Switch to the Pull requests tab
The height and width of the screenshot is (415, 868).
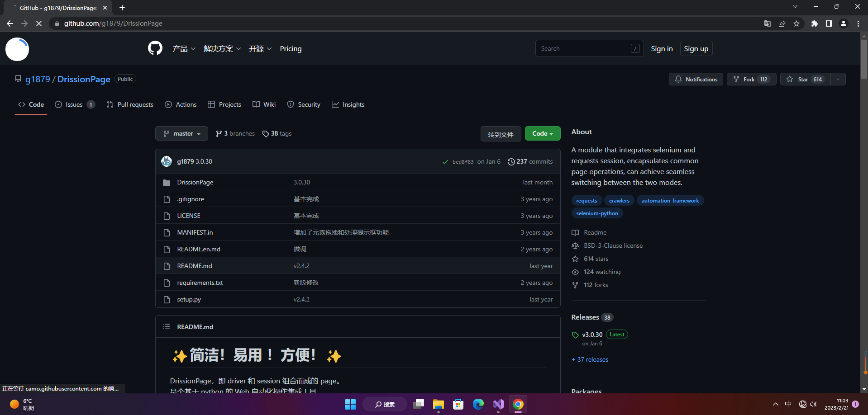(130, 104)
